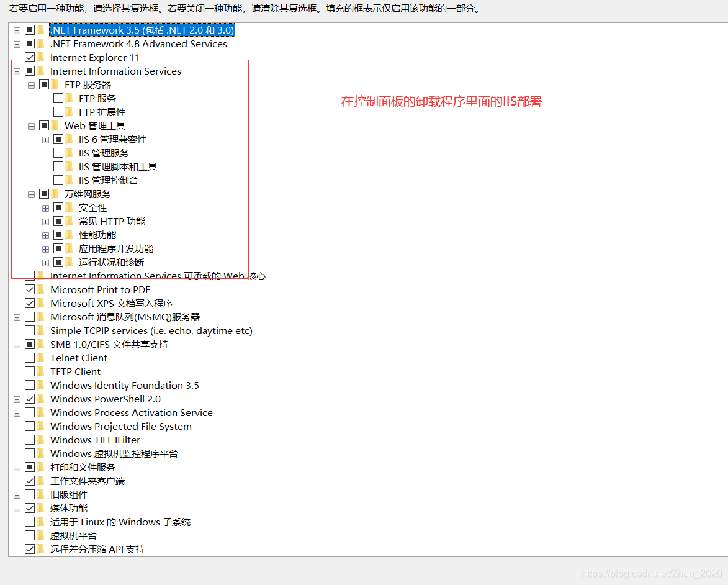Click folder icon beside .NET Framework 4.8 Advanced Services

point(41,43)
